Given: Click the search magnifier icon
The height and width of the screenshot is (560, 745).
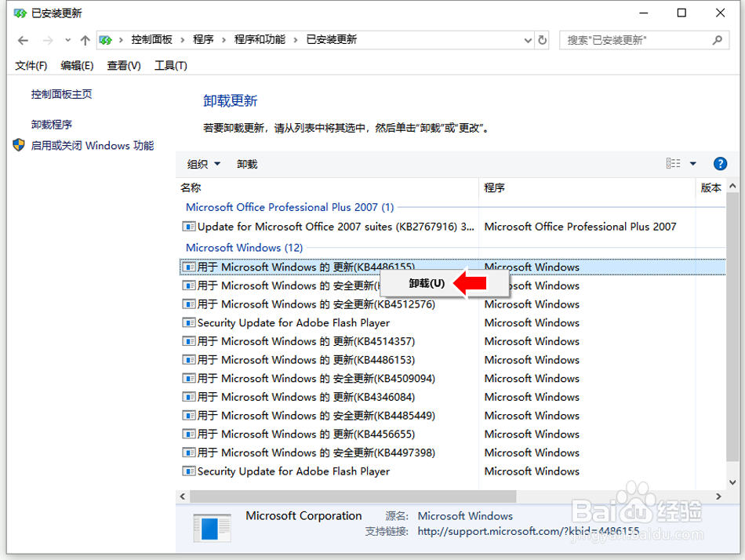Looking at the screenshot, I should tap(718, 41).
